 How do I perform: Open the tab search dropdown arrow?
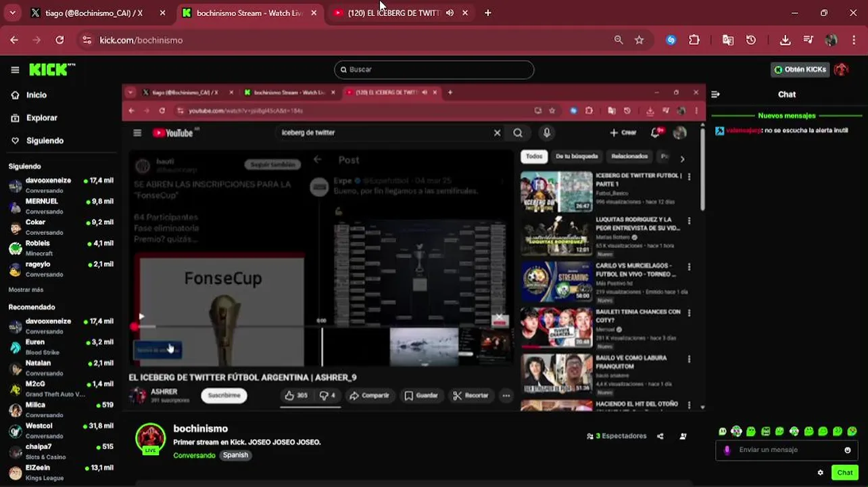(11, 13)
